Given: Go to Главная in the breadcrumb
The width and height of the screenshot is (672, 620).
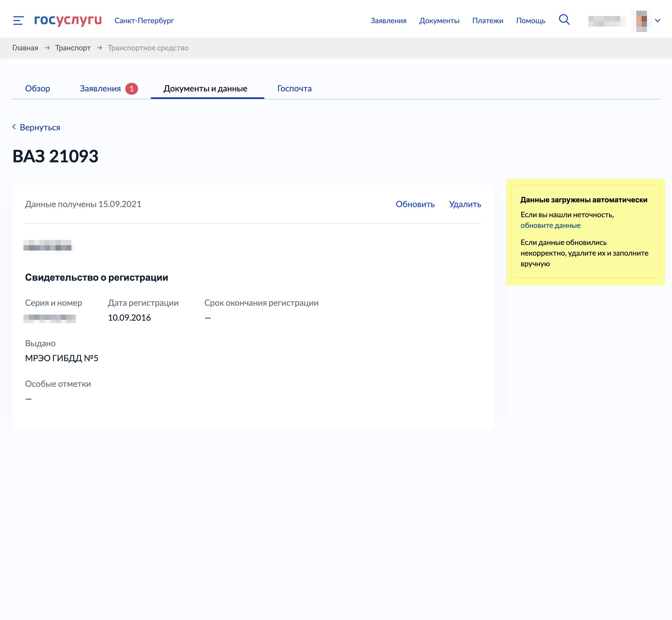Looking at the screenshot, I should 25,48.
